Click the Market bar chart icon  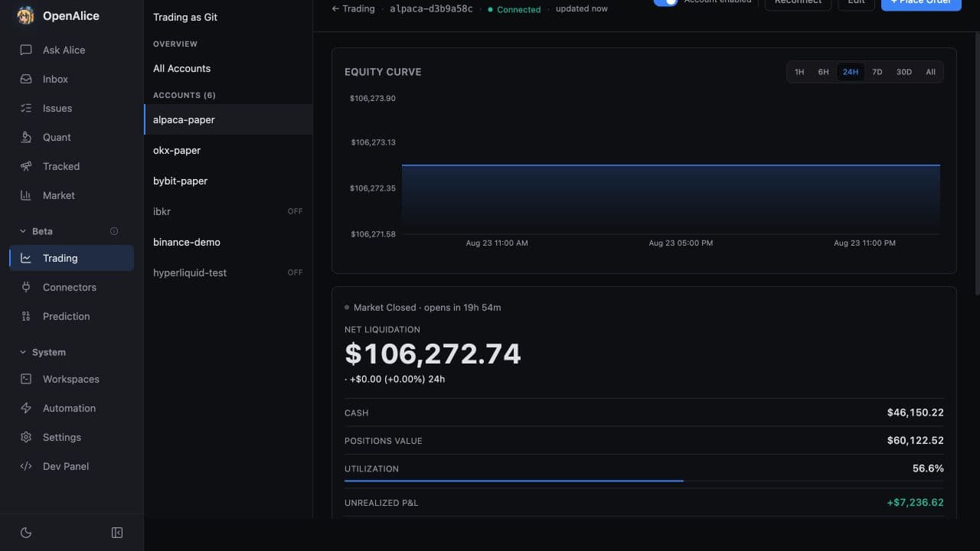click(26, 195)
